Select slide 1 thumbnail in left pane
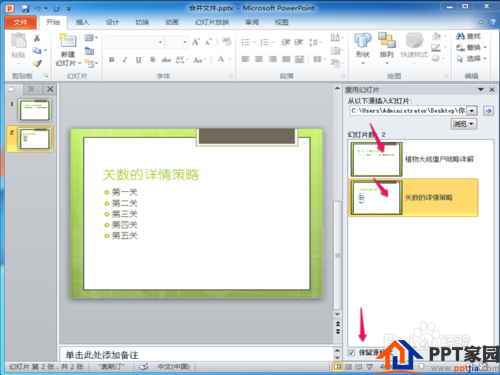The width and height of the screenshot is (500, 375). point(35,110)
